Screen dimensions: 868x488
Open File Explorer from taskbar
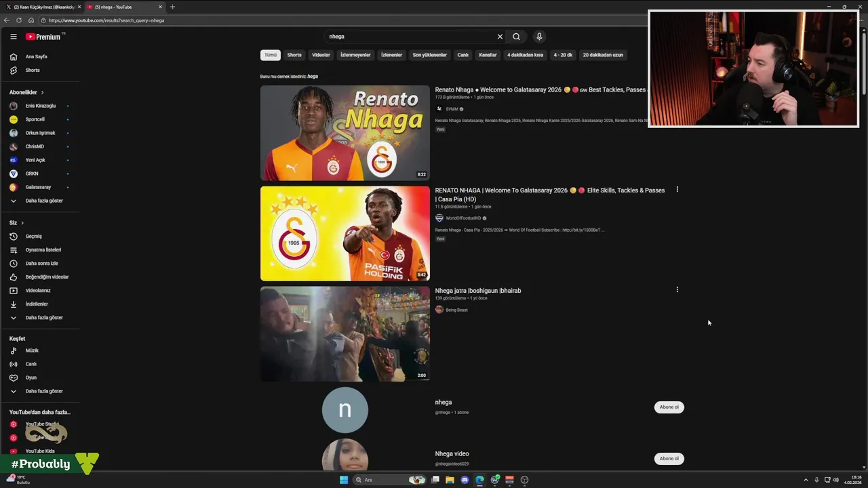(450, 480)
